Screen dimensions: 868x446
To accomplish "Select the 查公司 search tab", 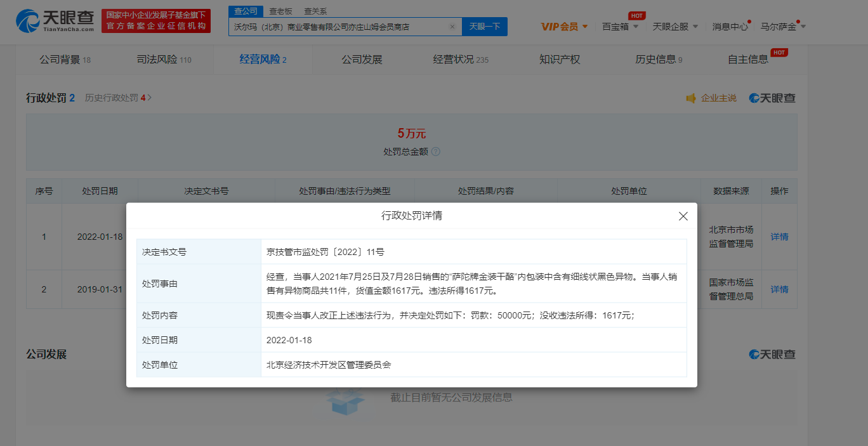I will pos(246,11).
